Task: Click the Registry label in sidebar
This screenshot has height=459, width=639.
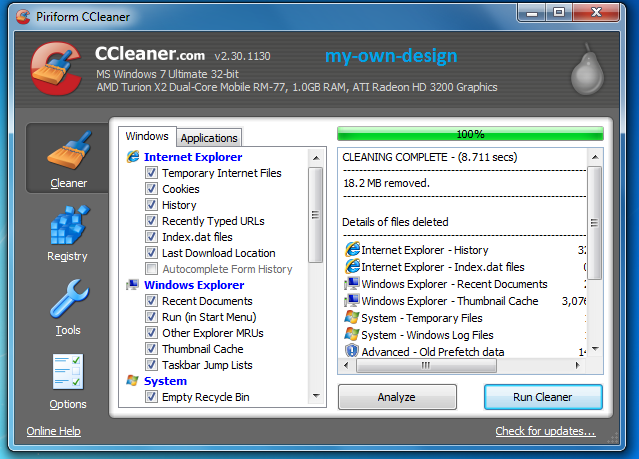Action: (67, 256)
